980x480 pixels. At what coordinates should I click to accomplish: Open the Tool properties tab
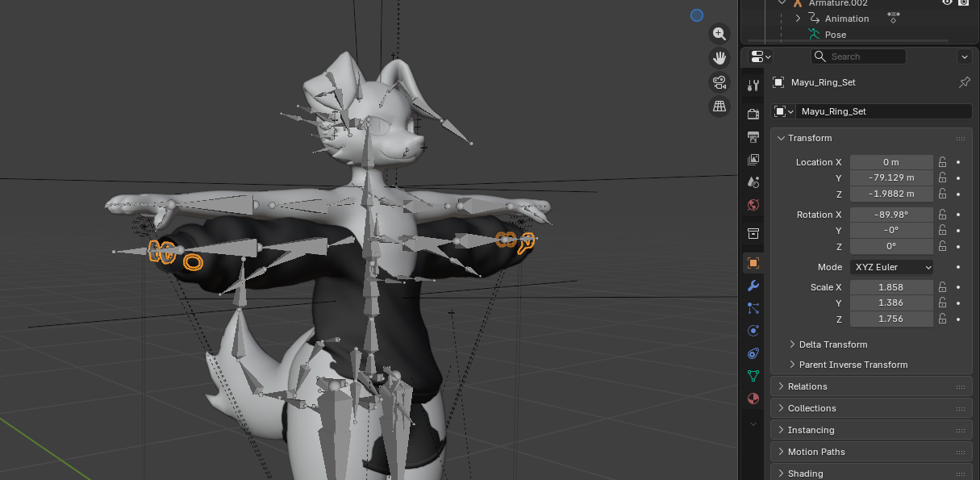tap(753, 86)
